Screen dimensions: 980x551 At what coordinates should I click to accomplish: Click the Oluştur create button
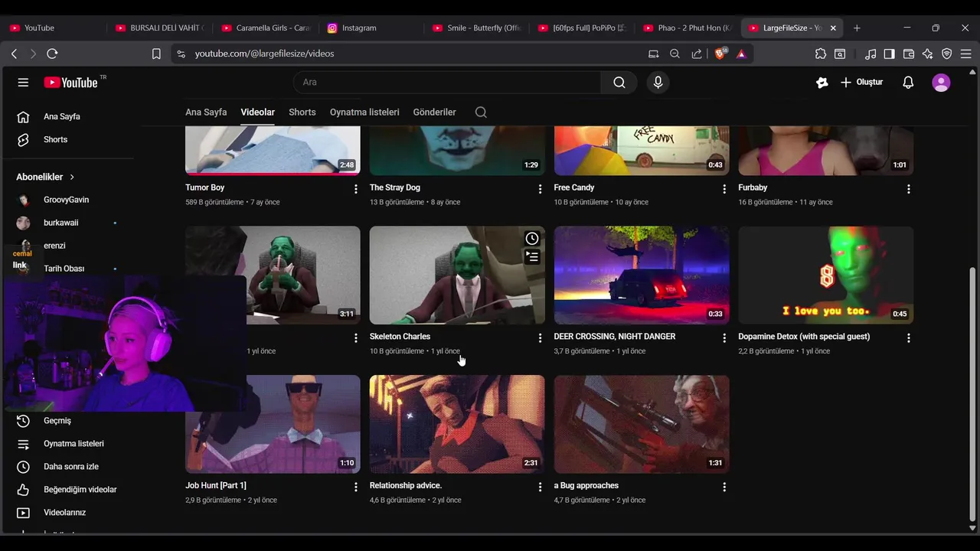click(861, 83)
